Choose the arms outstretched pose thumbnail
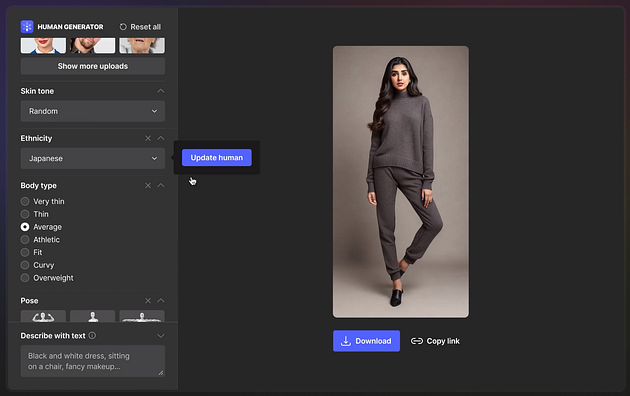630x396 pixels. (142, 316)
